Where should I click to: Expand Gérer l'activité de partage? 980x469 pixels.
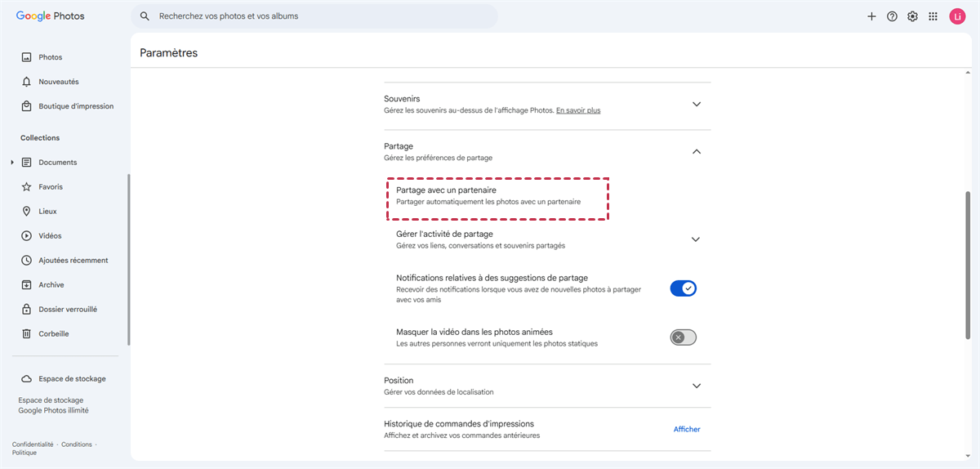(x=696, y=239)
